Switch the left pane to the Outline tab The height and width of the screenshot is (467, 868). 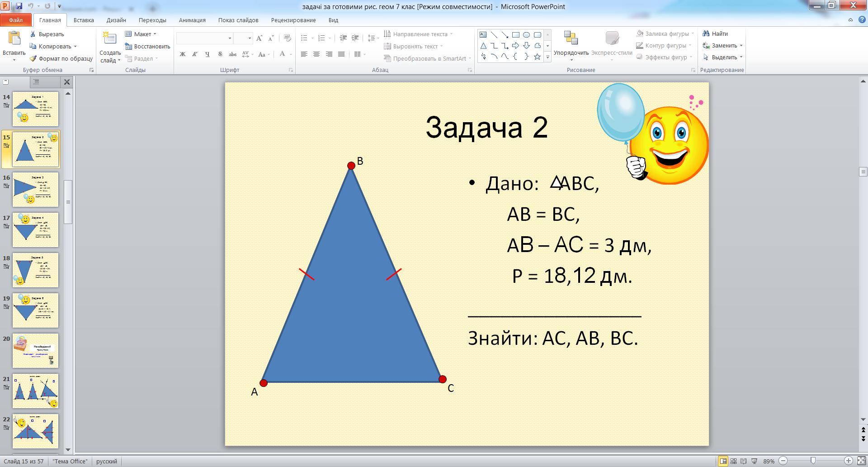36,82
